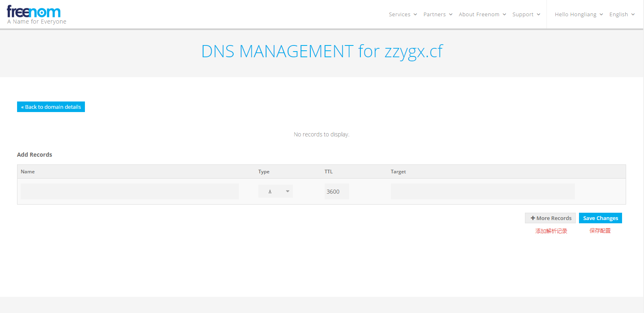Open the English language dropdown
This screenshot has width=644, height=313.
click(622, 14)
